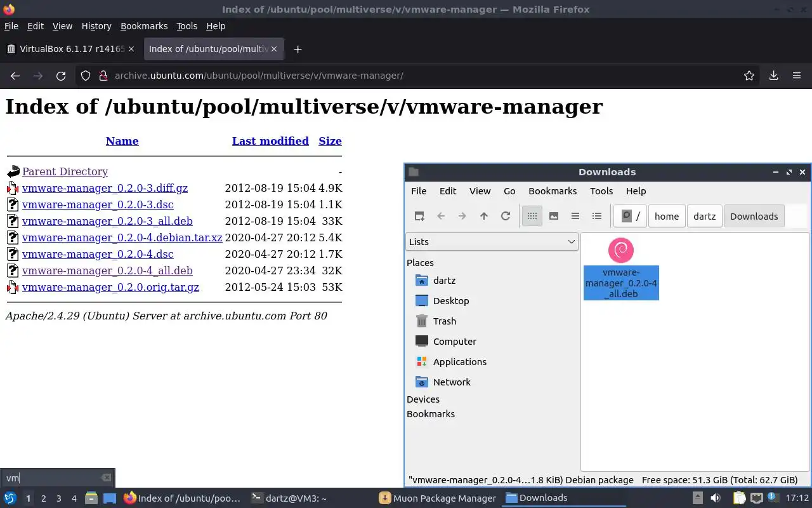Download vmware-manager_0.2.0-4.debian.tar.xz
This screenshot has width=812, height=508.
(x=122, y=237)
